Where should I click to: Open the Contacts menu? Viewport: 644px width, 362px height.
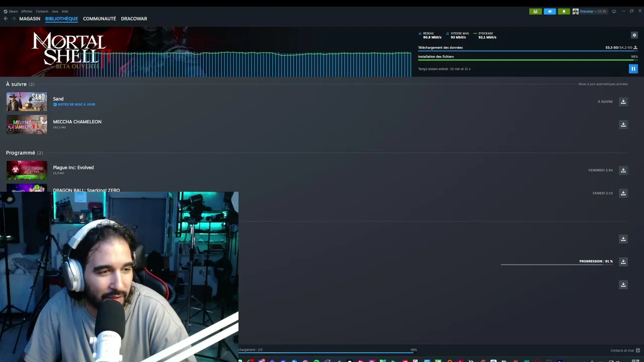(x=42, y=11)
